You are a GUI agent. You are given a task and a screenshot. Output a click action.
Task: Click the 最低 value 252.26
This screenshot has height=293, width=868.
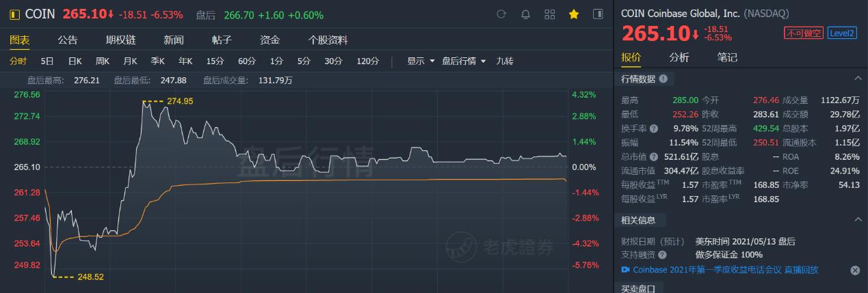coord(685,114)
